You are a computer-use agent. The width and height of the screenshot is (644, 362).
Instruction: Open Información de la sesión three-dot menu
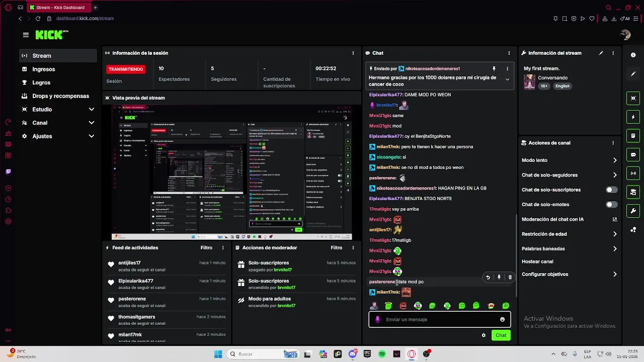(x=353, y=53)
